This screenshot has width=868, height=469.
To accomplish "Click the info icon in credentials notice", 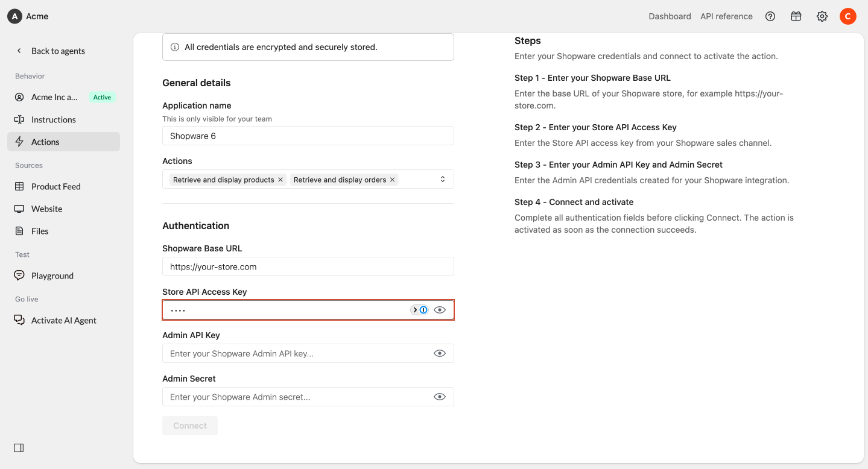I will point(175,47).
